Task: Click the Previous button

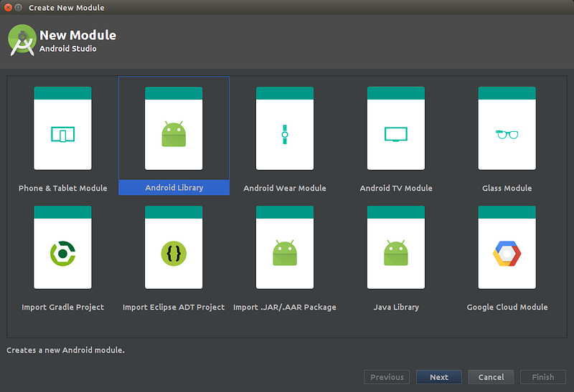Action: (387, 377)
